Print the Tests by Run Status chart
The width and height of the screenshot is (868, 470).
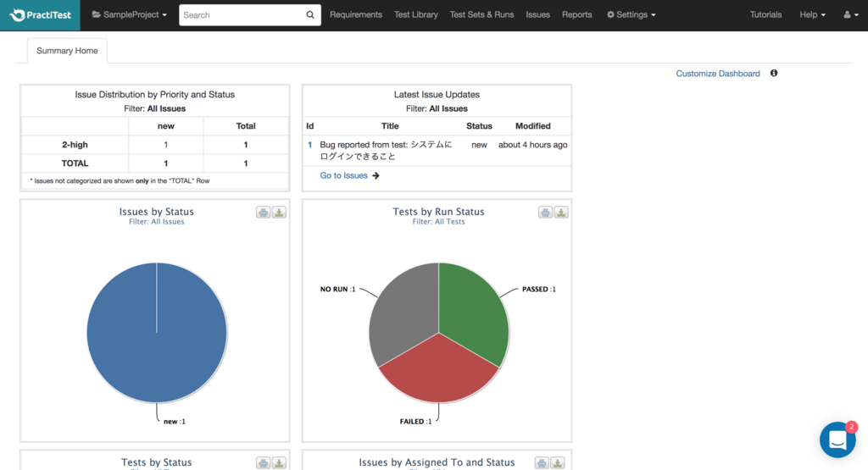point(545,213)
